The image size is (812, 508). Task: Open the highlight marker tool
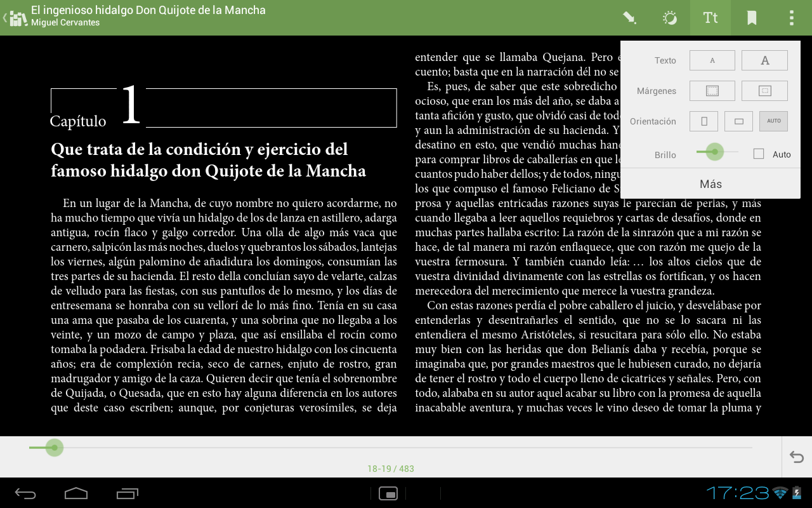[629, 18]
